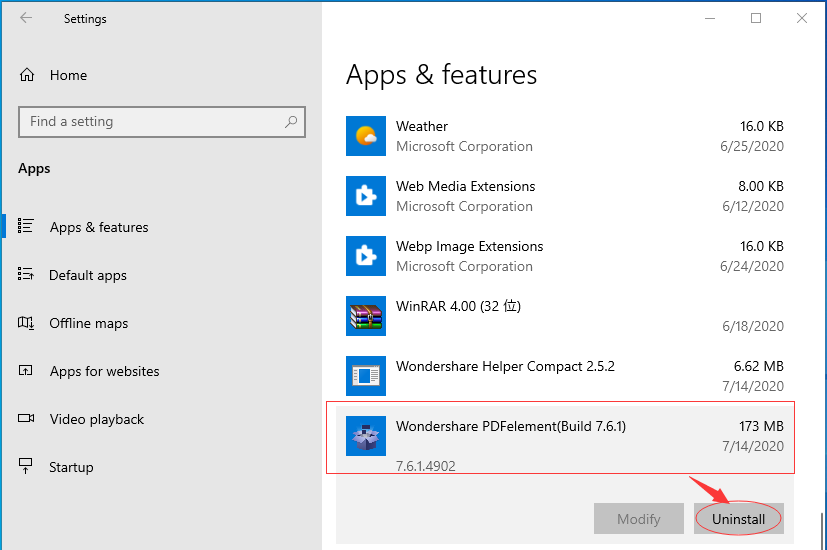Click Wondershare Helper Compact icon
Viewport: 827px width, 550px height.
coord(366,376)
